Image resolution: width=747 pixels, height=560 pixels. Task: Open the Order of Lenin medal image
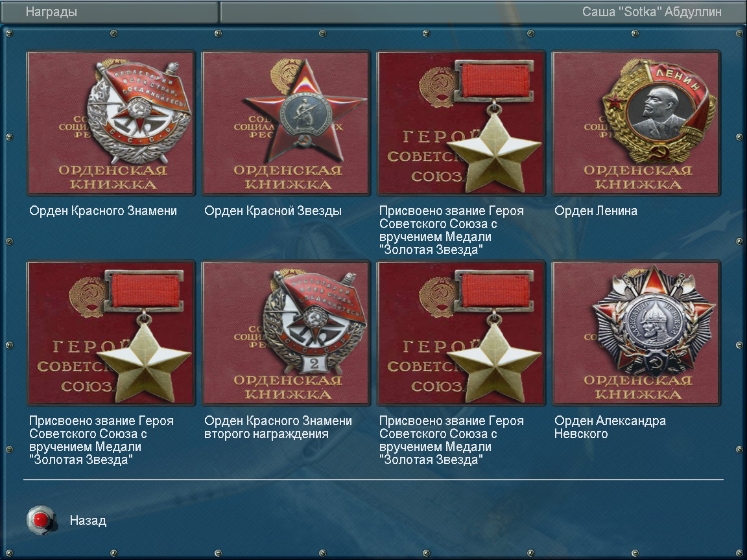click(636, 123)
